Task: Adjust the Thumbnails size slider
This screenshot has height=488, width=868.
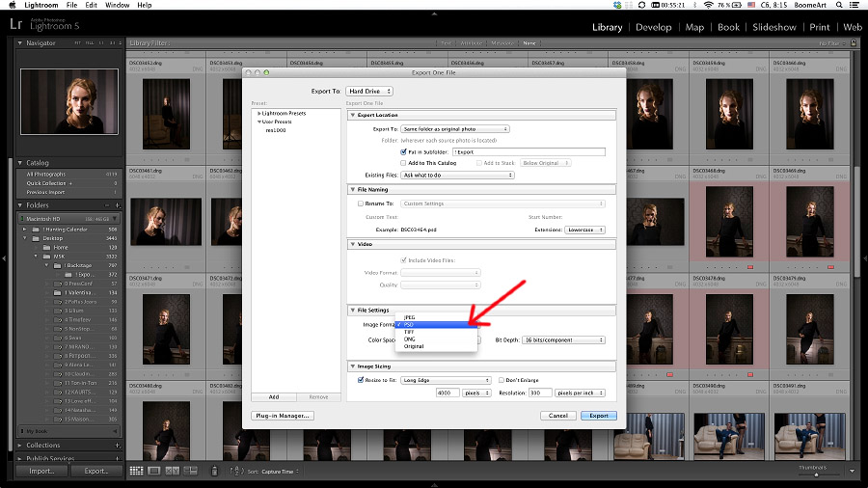Action: pos(815,474)
